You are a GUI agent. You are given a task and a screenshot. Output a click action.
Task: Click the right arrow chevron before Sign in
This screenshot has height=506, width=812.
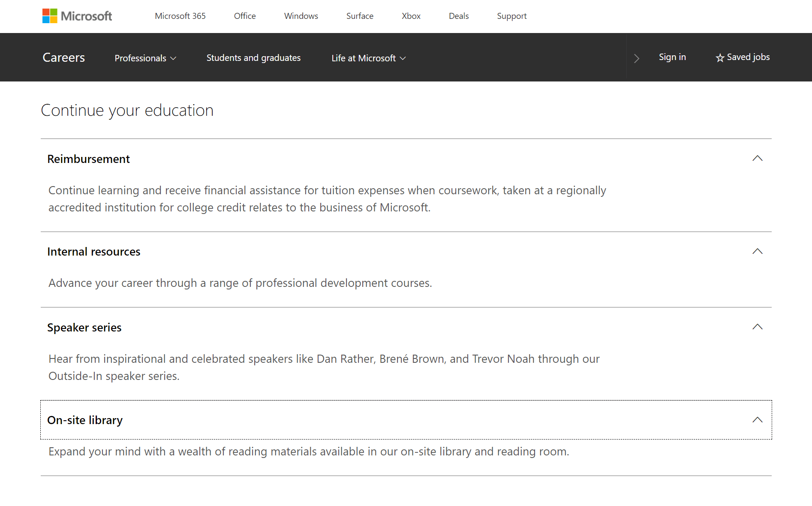637,58
